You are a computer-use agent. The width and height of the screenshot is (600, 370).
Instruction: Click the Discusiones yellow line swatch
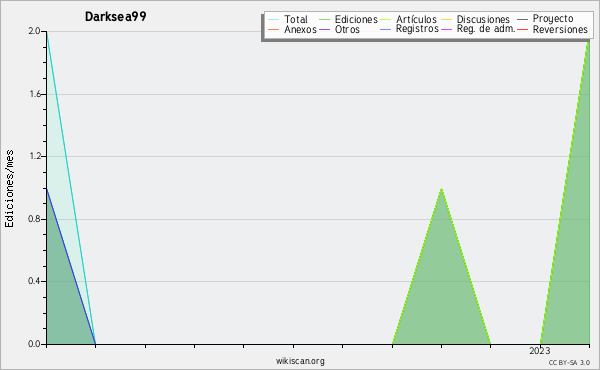click(447, 20)
